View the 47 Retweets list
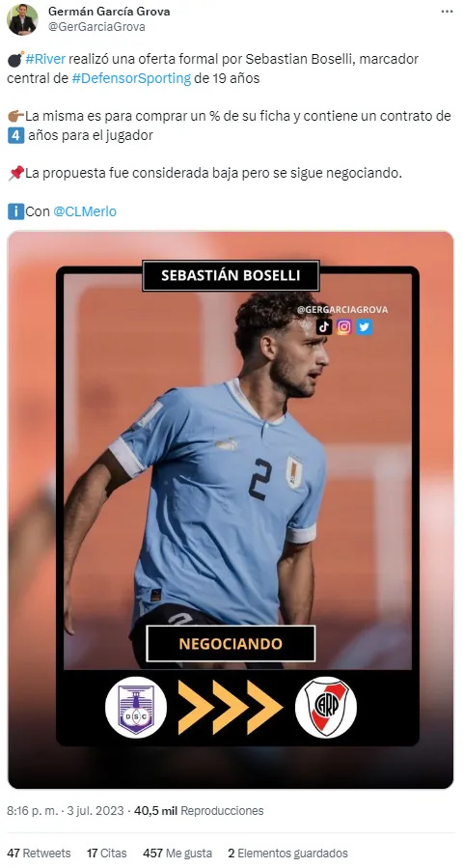The width and height of the screenshot is (463, 868). point(39,854)
